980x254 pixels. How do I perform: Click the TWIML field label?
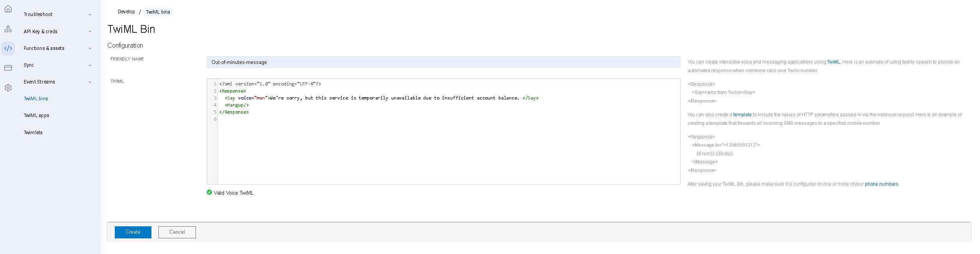click(117, 81)
